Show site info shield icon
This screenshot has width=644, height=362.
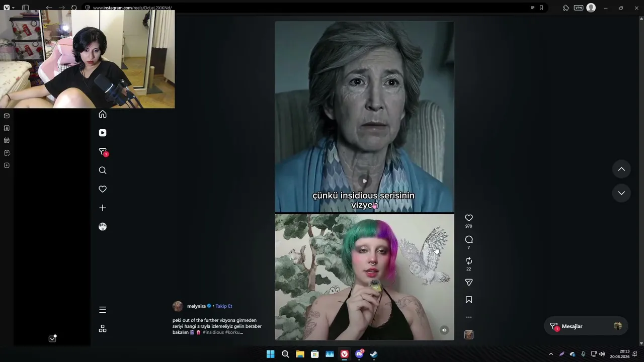(88, 8)
